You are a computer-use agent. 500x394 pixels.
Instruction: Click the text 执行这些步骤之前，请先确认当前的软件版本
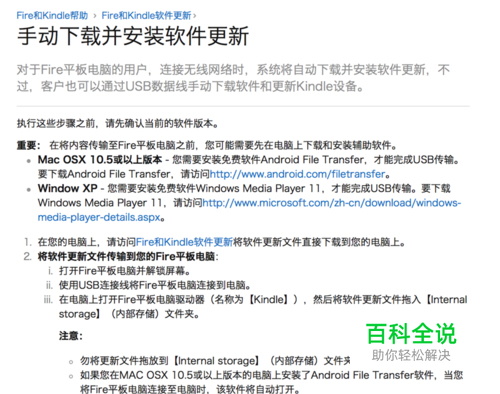click(x=118, y=124)
